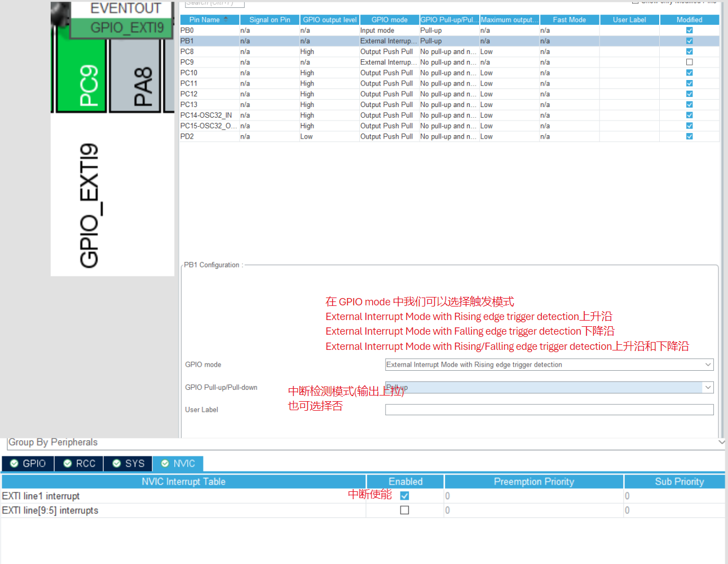Viewport: 728px width, 564px height.
Task: Toggle the Modified checkbox for PC9 row
Action: coord(689,62)
